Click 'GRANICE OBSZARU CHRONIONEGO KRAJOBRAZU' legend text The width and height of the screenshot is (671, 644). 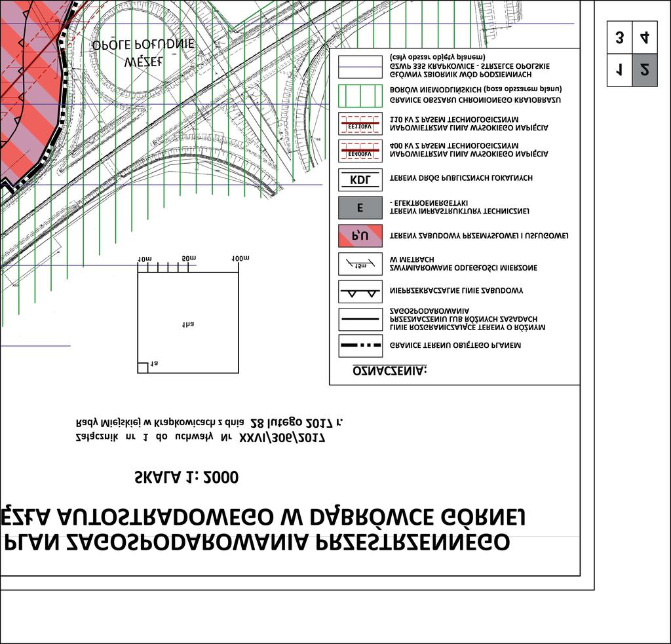pyautogui.click(x=475, y=100)
